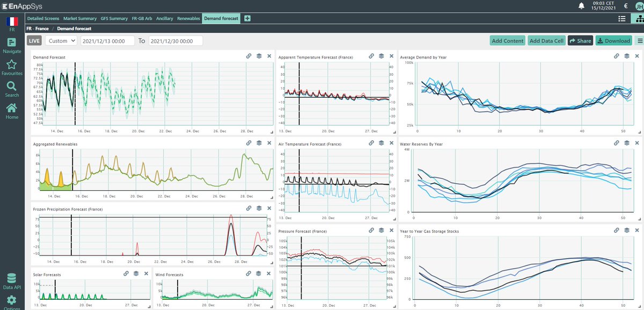This screenshot has width=644, height=310.
Task: Click the Add Content button
Action: 507,41
